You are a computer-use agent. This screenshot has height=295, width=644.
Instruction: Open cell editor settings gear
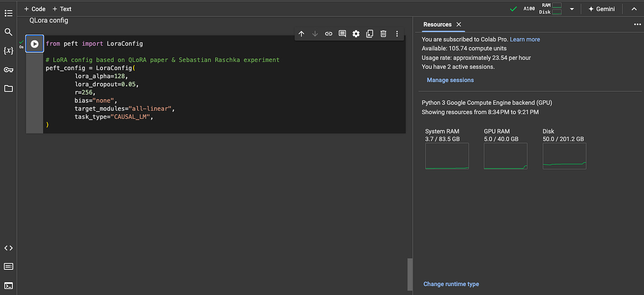click(x=356, y=34)
